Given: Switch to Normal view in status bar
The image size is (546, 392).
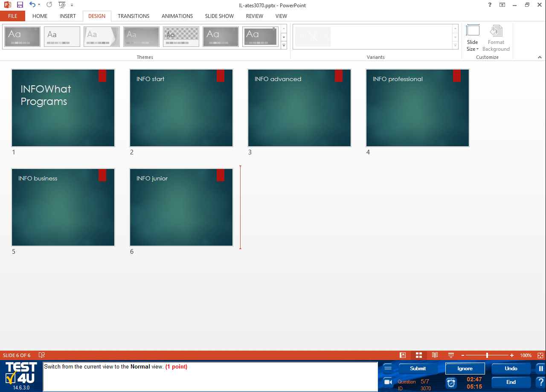Looking at the screenshot, I should point(403,355).
